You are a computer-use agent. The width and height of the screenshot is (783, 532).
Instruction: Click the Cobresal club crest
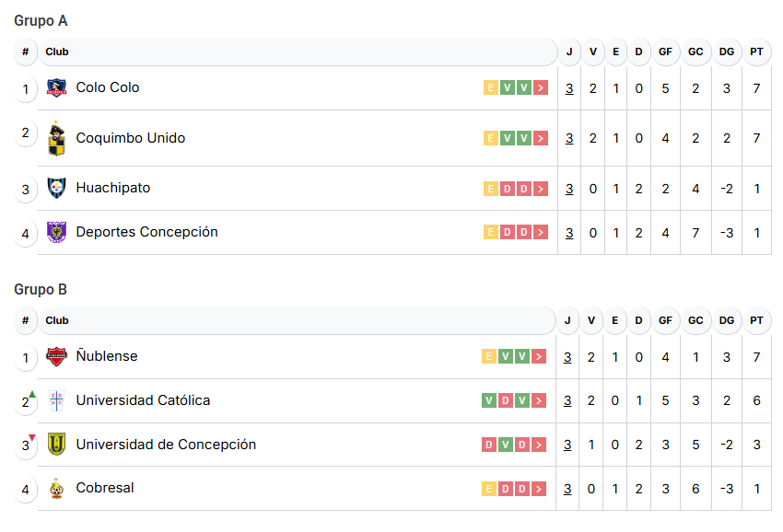pyautogui.click(x=56, y=489)
